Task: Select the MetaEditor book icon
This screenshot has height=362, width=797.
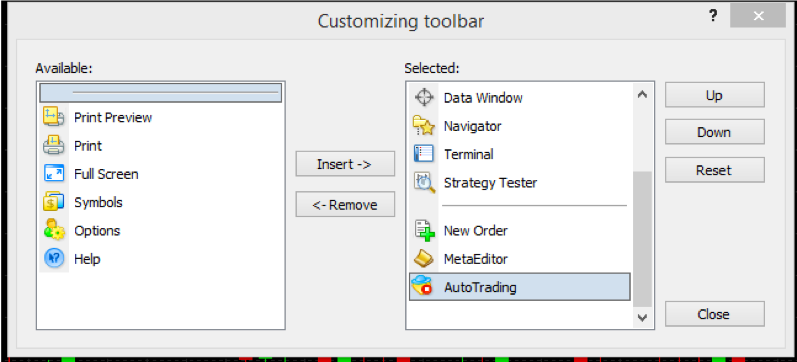Action: tap(423, 259)
